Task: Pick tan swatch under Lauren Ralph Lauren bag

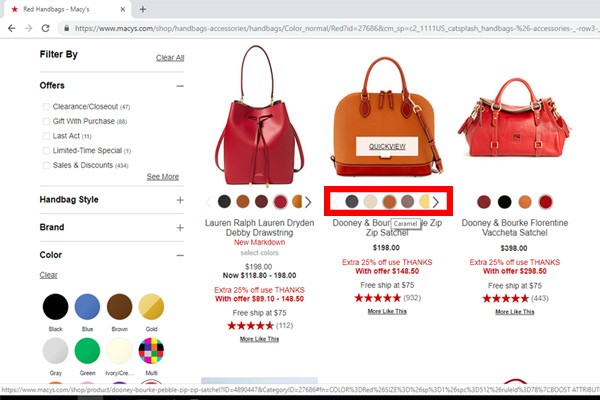Action: tap(243, 201)
